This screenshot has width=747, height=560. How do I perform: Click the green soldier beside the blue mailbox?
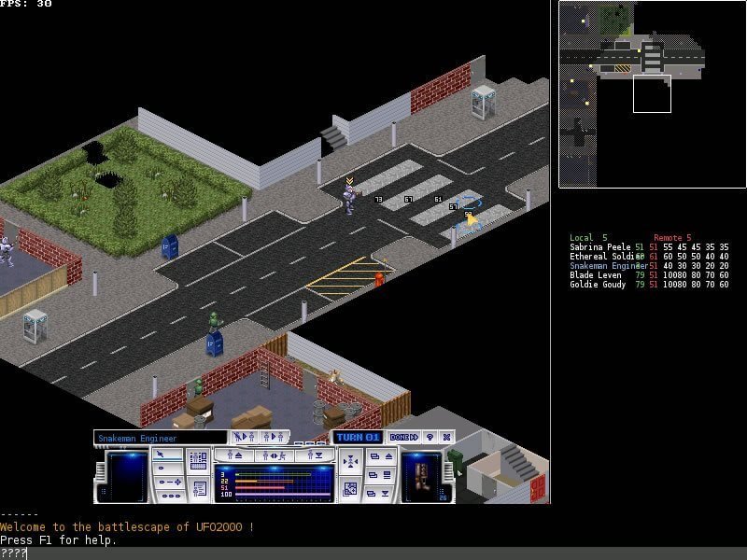[x=216, y=323]
